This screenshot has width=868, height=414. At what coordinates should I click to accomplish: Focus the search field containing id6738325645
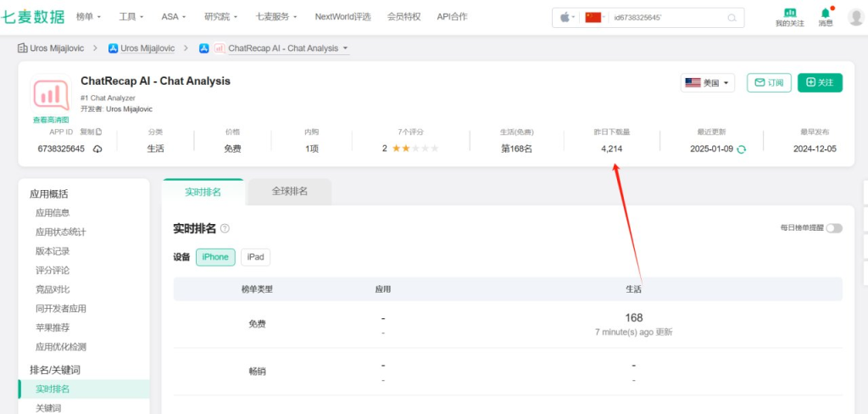click(666, 18)
